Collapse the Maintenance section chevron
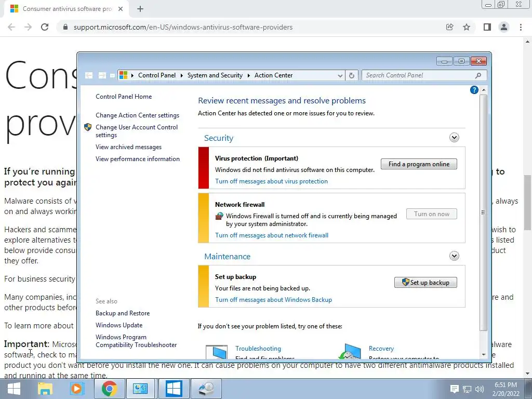532x399 pixels. pyautogui.click(x=454, y=256)
